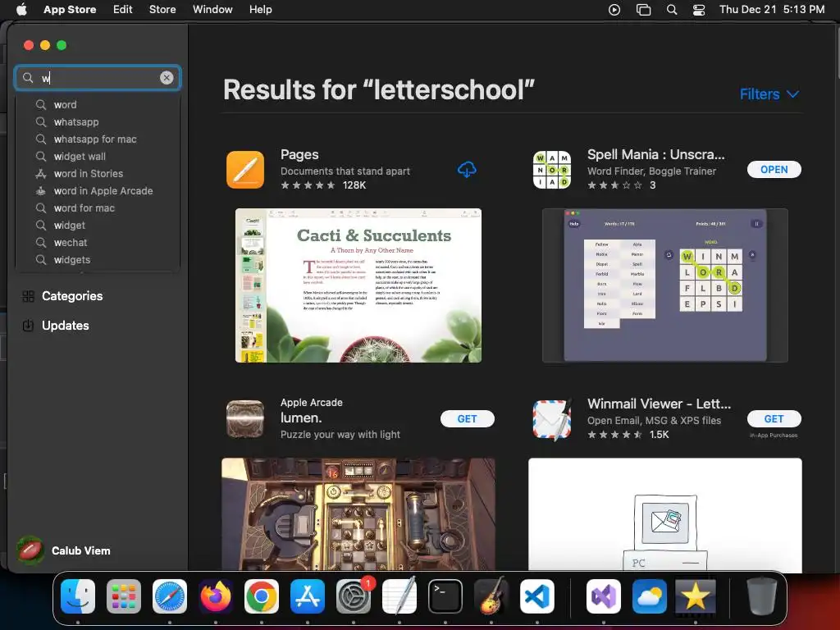Open Spell Mania with the OPEN button
Image resolution: width=840 pixels, height=630 pixels.
pyautogui.click(x=774, y=169)
